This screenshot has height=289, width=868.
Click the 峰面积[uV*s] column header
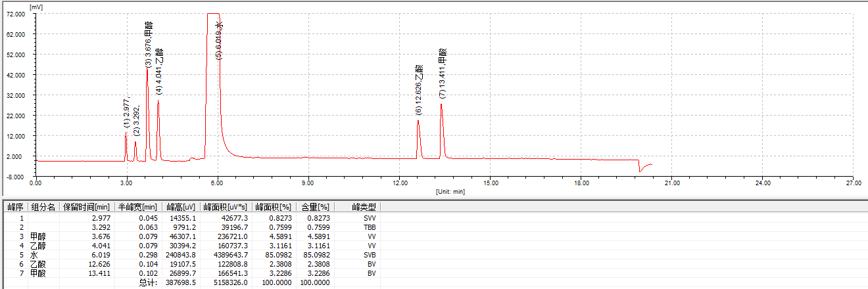pos(226,207)
